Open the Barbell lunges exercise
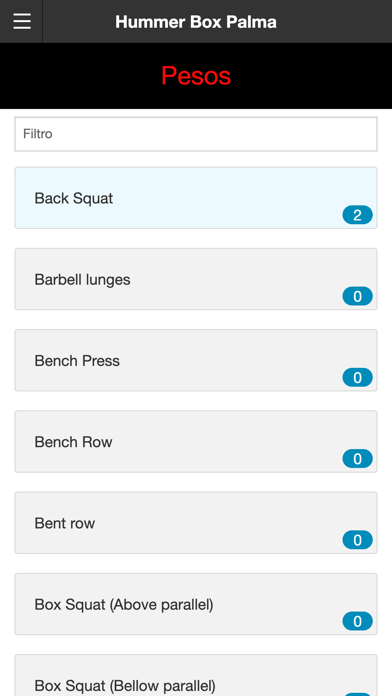 pyautogui.click(x=196, y=279)
